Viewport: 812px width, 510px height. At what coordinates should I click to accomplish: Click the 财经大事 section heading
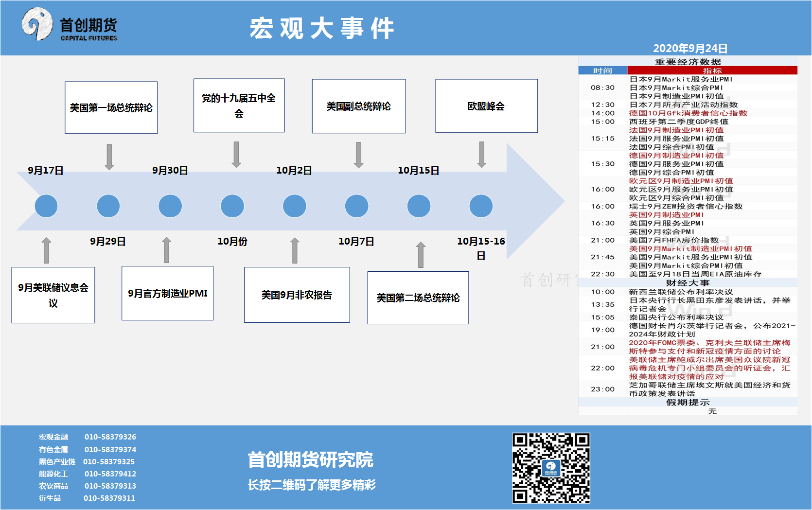click(688, 283)
